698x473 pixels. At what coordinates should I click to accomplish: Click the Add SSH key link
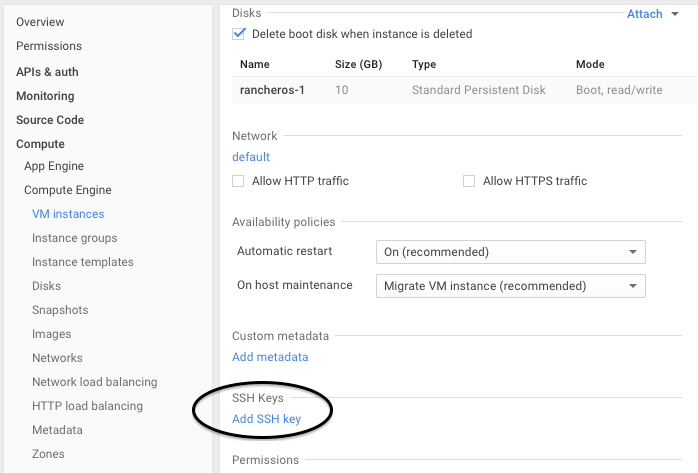click(x=266, y=419)
